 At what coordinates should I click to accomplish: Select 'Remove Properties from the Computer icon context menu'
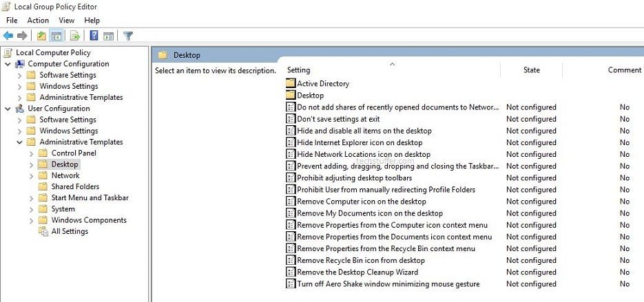pyautogui.click(x=392, y=225)
